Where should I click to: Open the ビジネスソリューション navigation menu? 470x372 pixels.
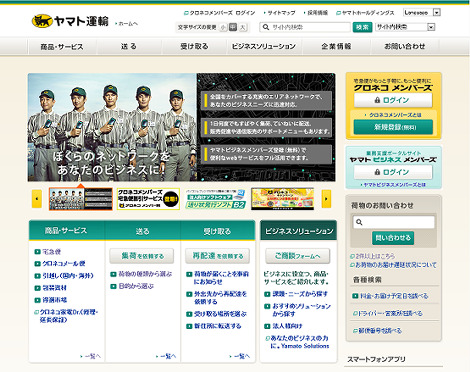(264, 47)
